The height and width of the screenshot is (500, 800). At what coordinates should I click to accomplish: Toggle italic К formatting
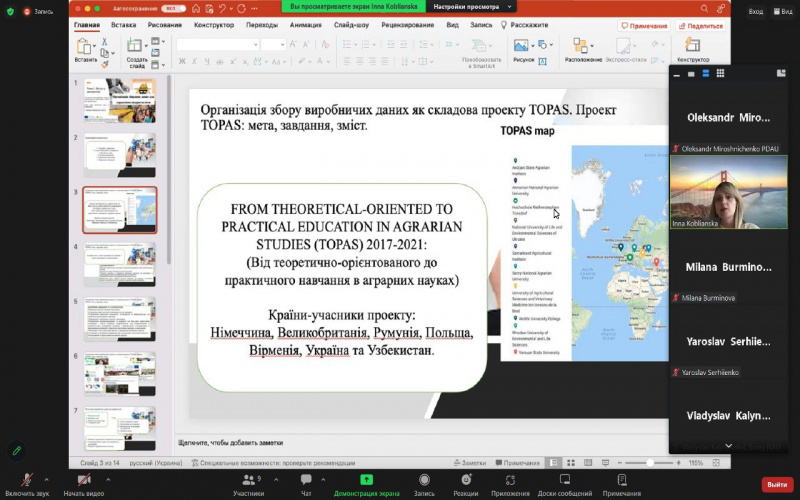click(x=194, y=62)
